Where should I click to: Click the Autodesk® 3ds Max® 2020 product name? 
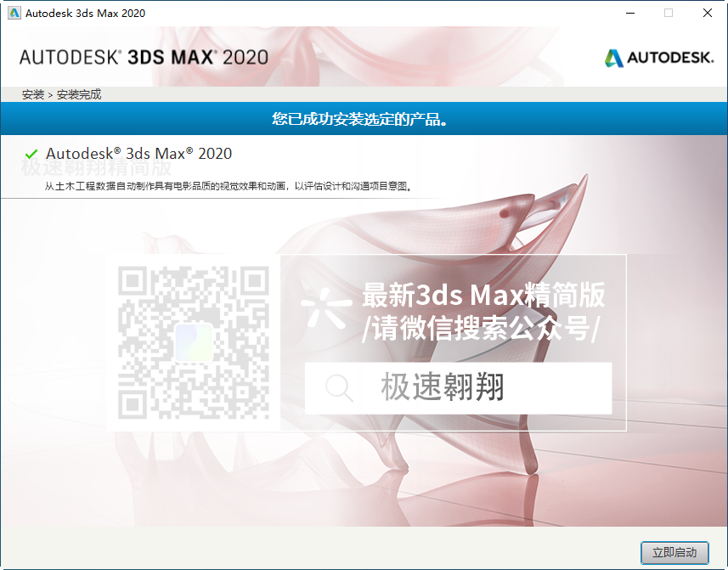pos(138,154)
